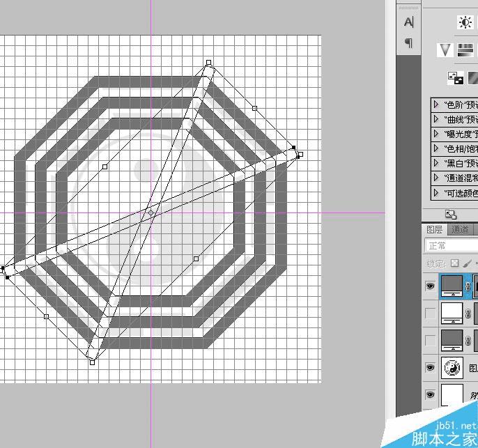
Task: Select the hidden gray fill layer thumbnail
Action: point(452,340)
